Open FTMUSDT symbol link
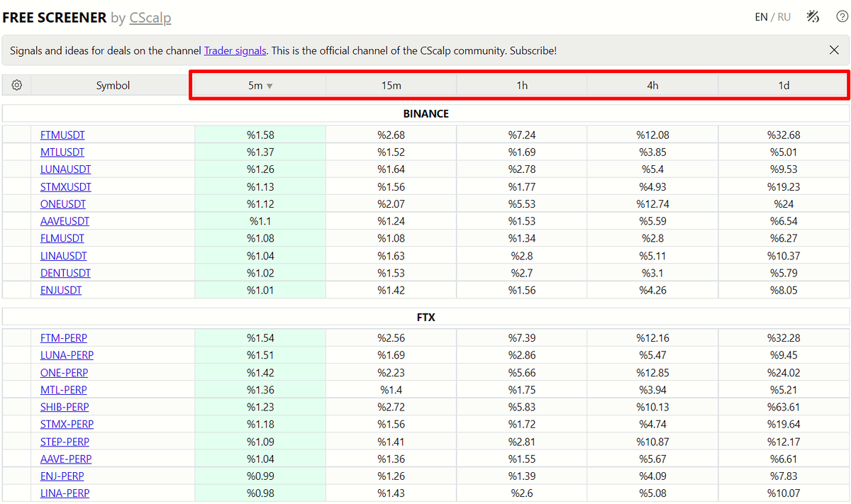851x504 pixels. pyautogui.click(x=62, y=135)
